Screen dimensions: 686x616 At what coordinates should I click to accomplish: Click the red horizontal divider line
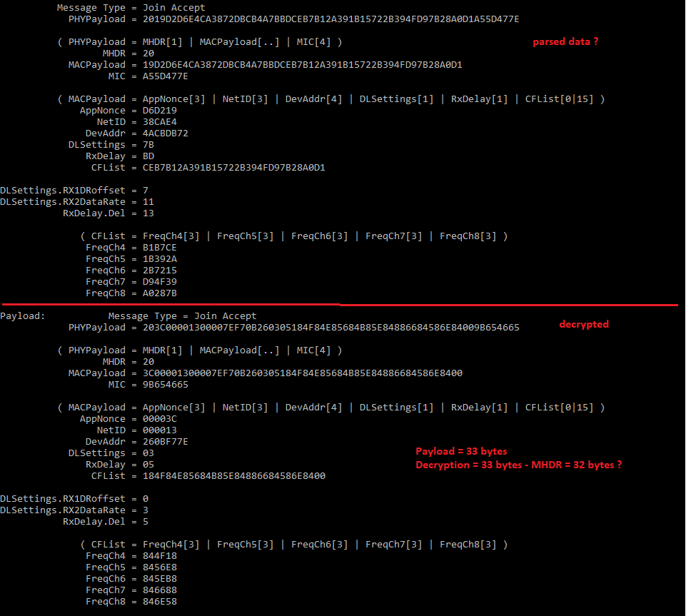click(x=340, y=304)
